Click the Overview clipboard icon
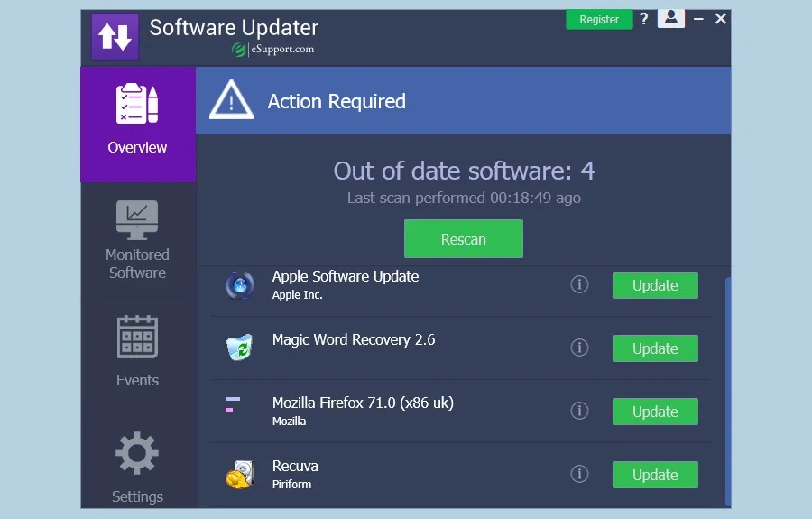Screen dimensions: 812x519 point(137,104)
